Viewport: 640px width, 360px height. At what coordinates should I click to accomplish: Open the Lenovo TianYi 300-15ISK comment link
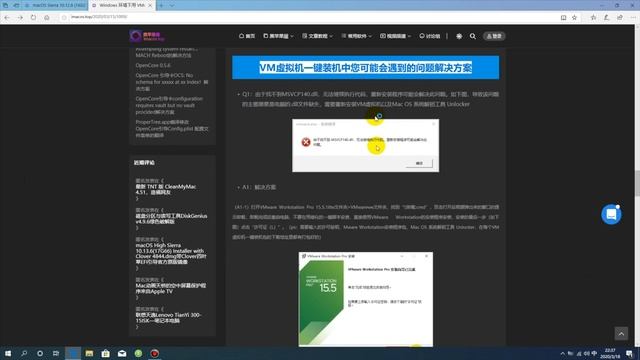168,318
